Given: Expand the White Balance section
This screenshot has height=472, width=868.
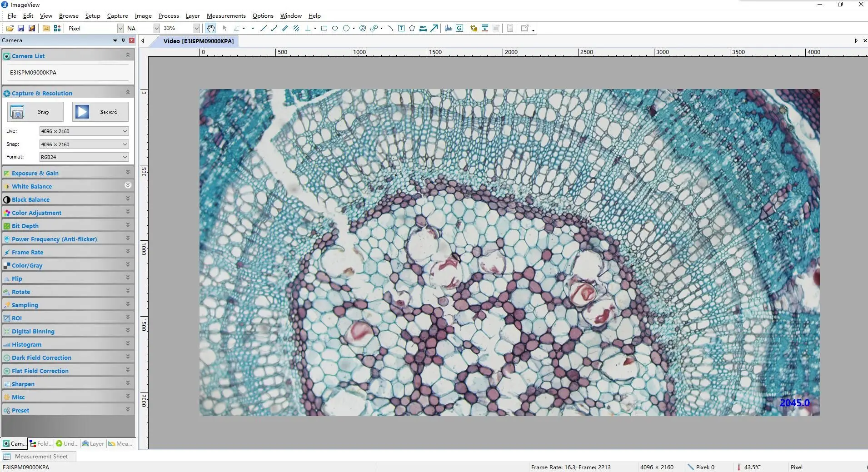Looking at the screenshot, I should pos(128,185).
